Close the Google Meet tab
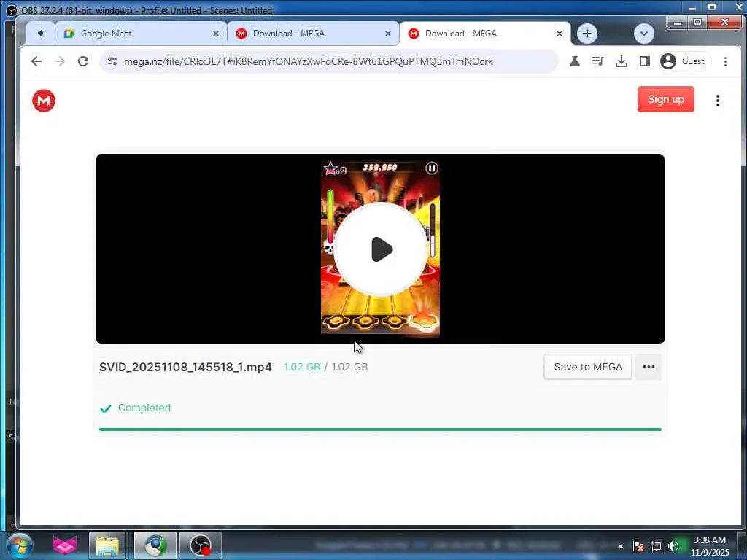Viewport: 747px width, 560px height. pos(216,34)
